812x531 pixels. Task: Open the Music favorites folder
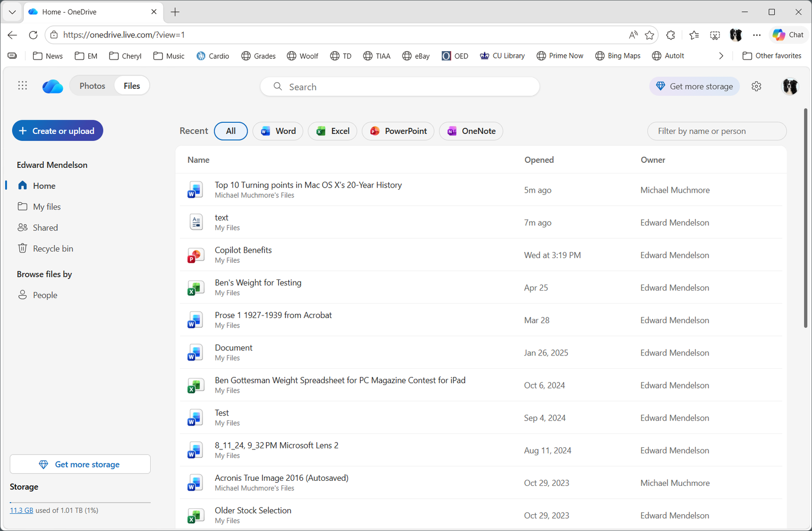(x=169, y=56)
